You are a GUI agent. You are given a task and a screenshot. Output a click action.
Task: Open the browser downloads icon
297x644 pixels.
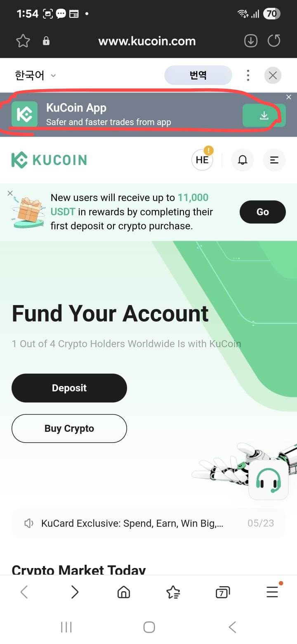coord(251,41)
